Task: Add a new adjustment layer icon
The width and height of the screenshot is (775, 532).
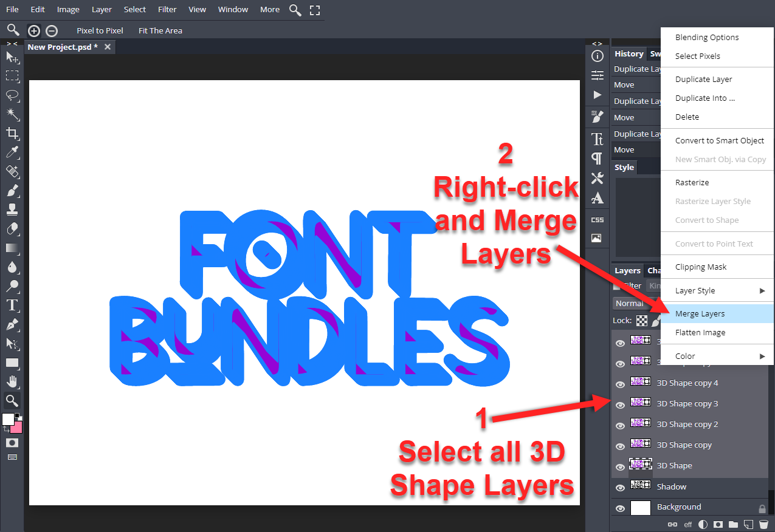Action: tap(703, 523)
